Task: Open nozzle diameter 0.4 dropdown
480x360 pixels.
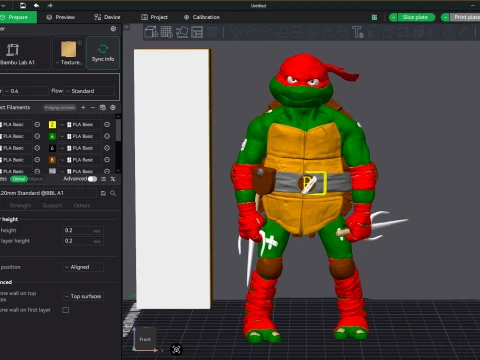Action: 26,91
